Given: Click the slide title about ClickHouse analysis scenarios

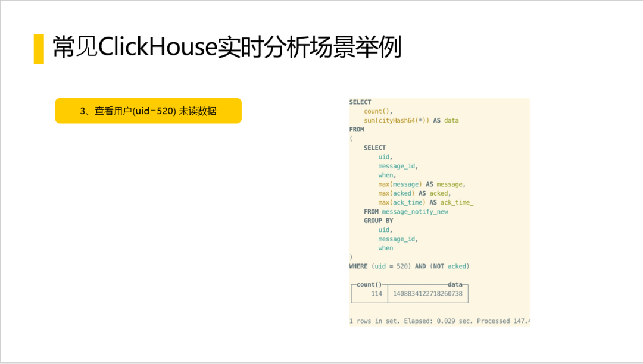Looking at the screenshot, I should [x=227, y=46].
